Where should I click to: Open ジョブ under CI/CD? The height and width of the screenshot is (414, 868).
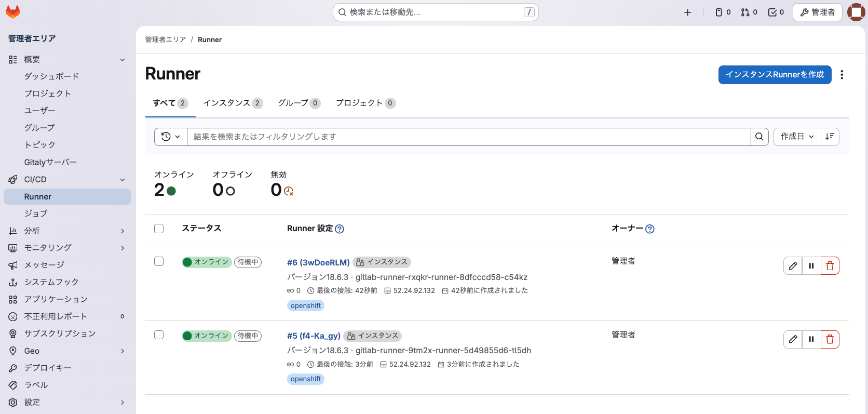[67, 213]
